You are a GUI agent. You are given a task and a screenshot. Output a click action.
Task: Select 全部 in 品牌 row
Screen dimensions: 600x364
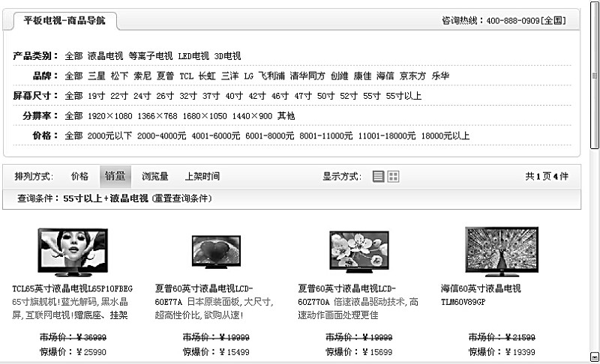[x=73, y=76]
